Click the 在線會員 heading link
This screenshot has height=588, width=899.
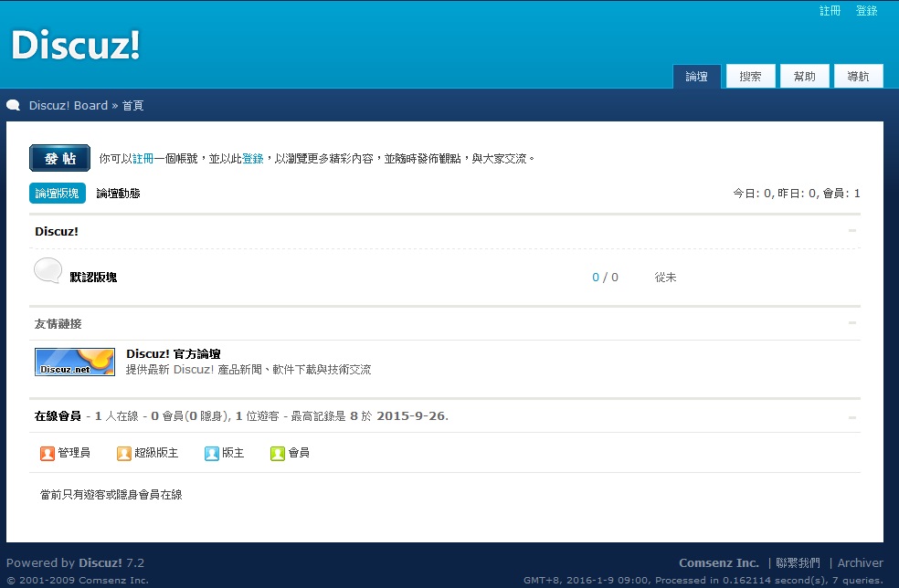point(58,416)
